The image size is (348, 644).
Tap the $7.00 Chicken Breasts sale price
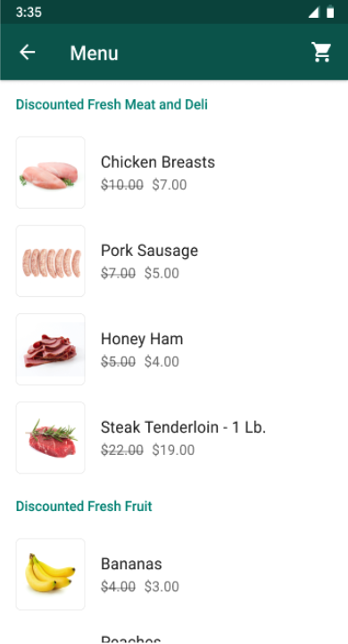point(170,185)
